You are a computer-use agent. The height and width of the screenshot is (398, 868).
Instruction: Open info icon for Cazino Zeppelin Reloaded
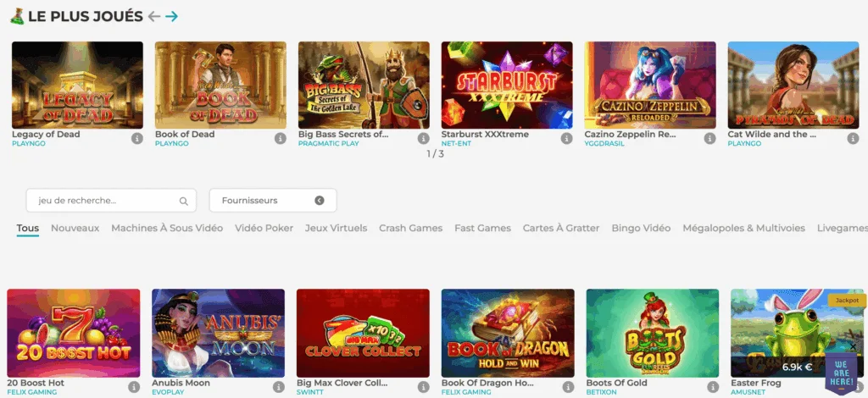709,138
